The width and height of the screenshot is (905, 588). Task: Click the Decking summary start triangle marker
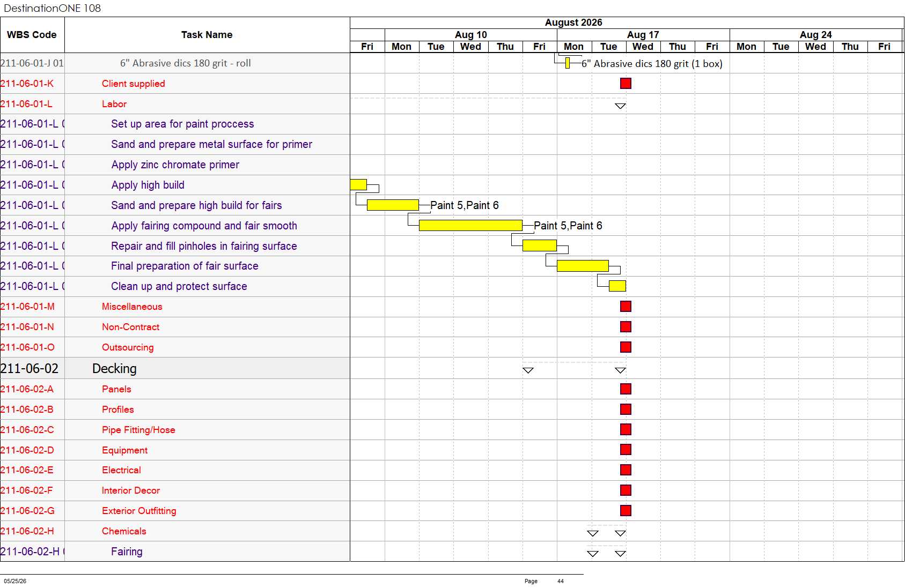528,370
